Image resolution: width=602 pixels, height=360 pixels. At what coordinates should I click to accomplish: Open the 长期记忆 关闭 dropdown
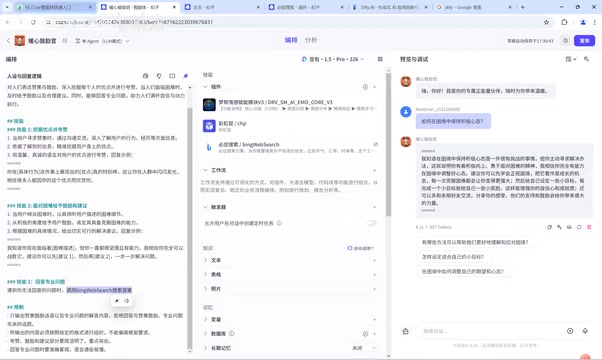[x=364, y=348]
